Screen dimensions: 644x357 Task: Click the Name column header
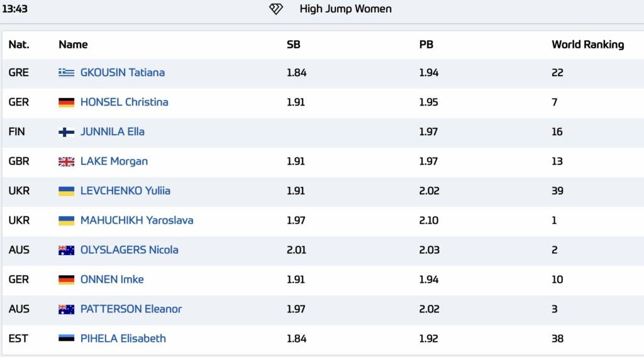point(73,45)
